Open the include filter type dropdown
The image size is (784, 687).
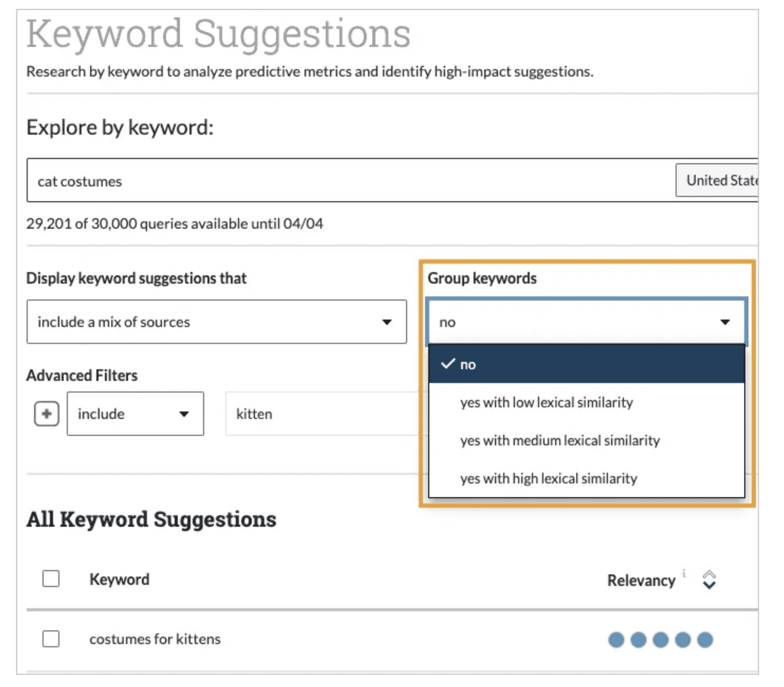tap(135, 413)
